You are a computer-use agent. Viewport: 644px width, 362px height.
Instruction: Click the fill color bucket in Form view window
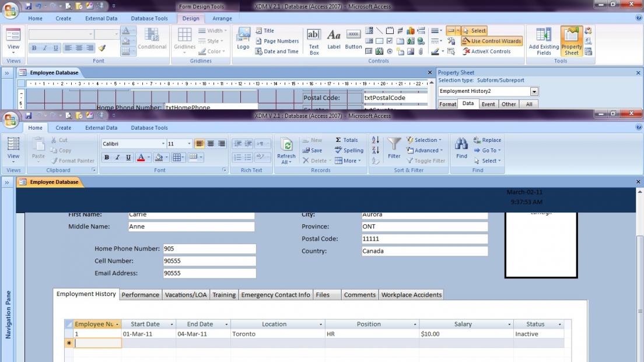(x=159, y=157)
